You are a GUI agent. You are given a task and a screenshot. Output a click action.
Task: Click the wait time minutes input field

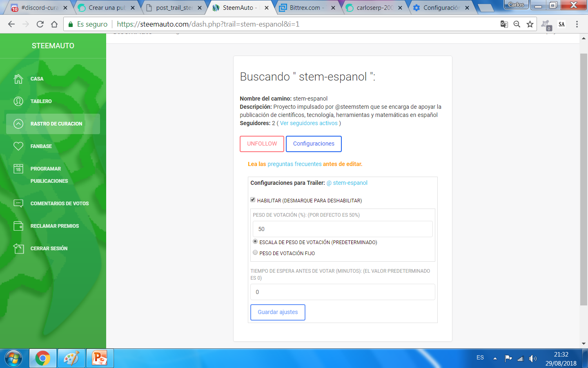[x=343, y=292]
